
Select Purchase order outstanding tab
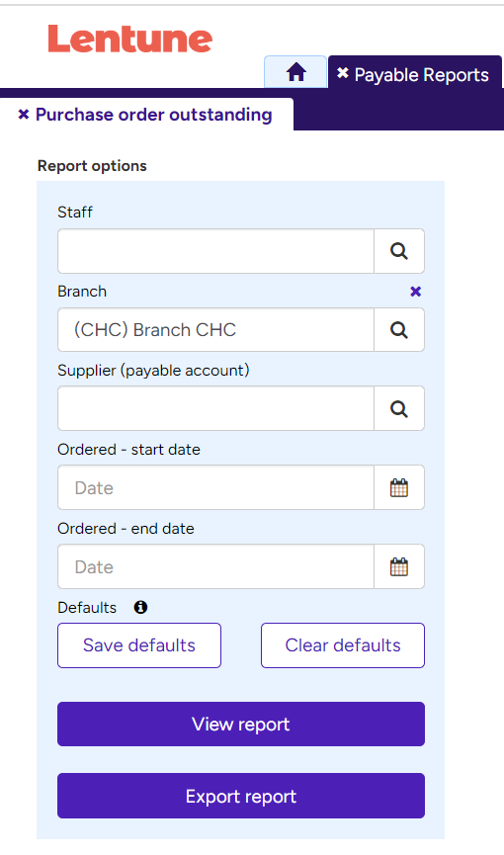[154, 115]
